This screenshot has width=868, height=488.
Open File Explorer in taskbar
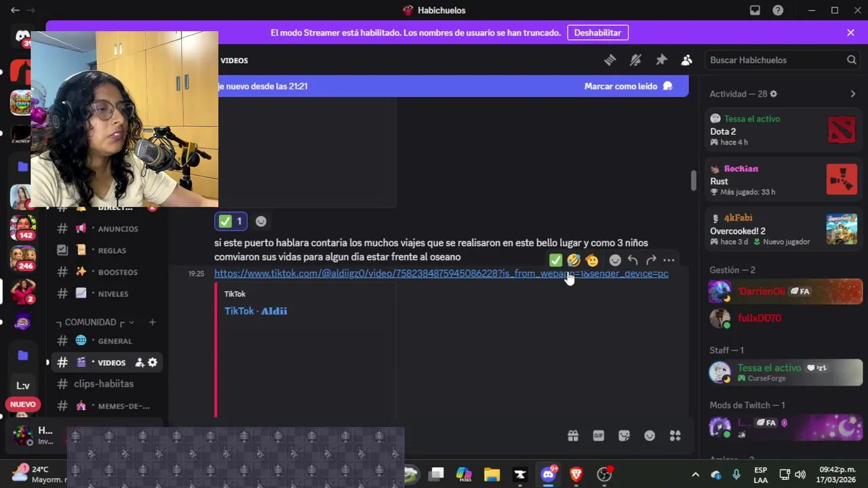[492, 474]
